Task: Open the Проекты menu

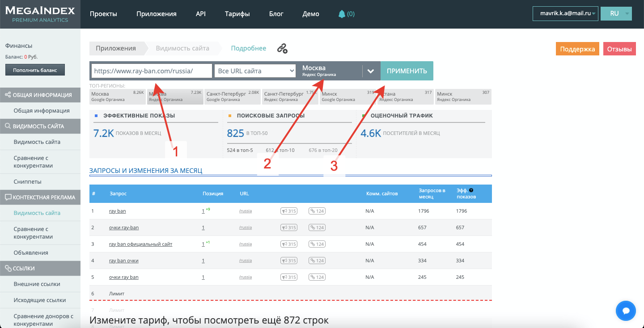Action: [x=103, y=14]
